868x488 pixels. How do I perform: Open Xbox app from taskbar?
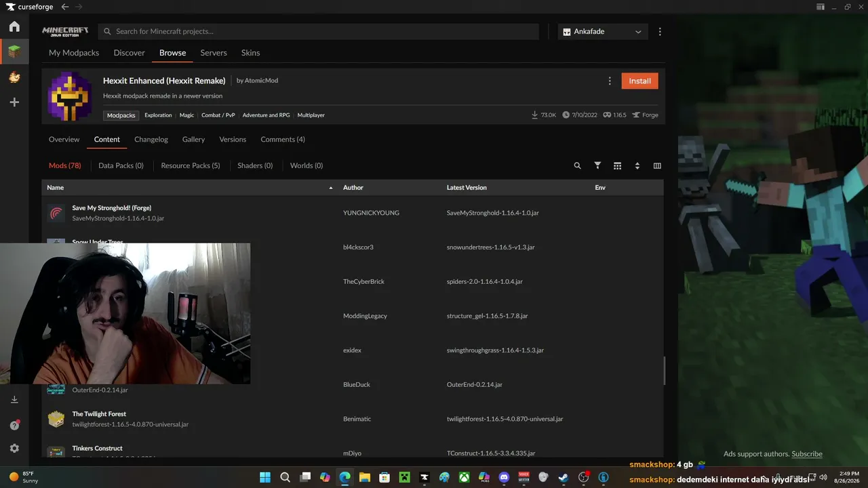pyautogui.click(x=464, y=477)
